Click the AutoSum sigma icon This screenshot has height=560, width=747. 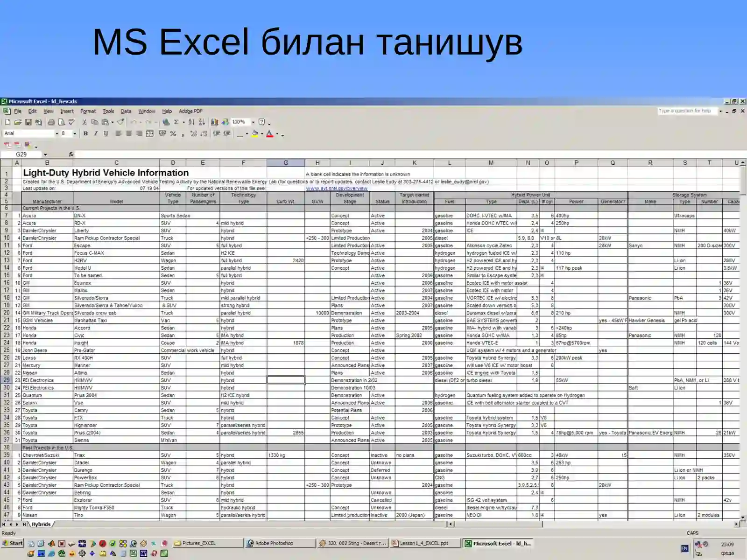tap(176, 122)
